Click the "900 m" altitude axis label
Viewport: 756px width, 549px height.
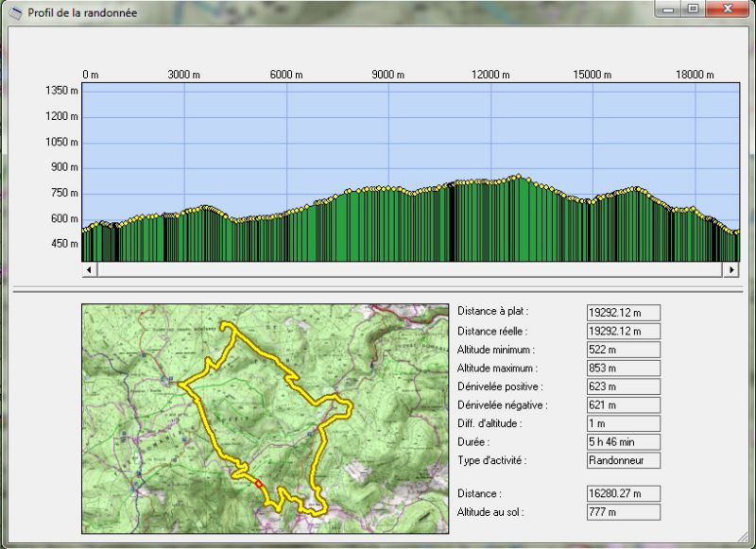coord(64,167)
